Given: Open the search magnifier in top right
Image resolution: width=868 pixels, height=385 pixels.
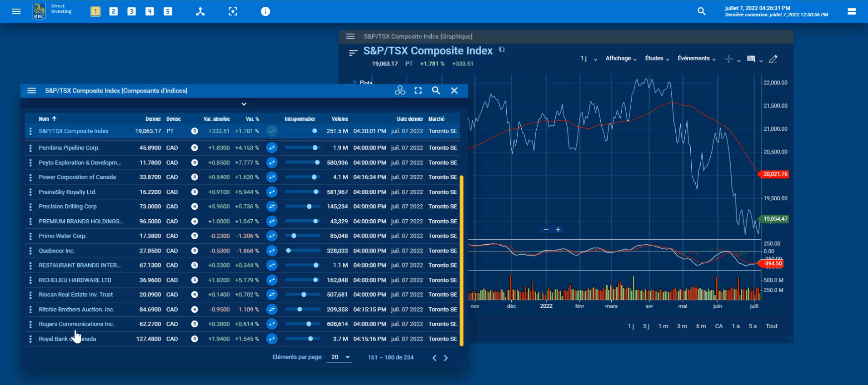Looking at the screenshot, I should (x=702, y=11).
